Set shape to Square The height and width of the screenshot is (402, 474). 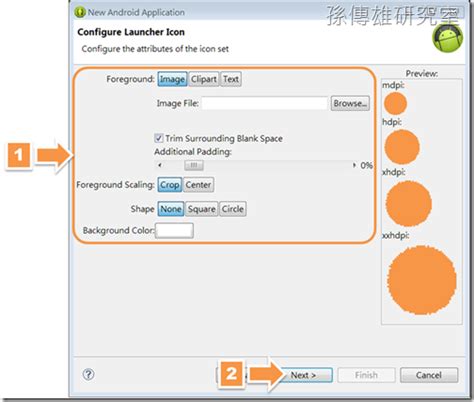point(202,209)
